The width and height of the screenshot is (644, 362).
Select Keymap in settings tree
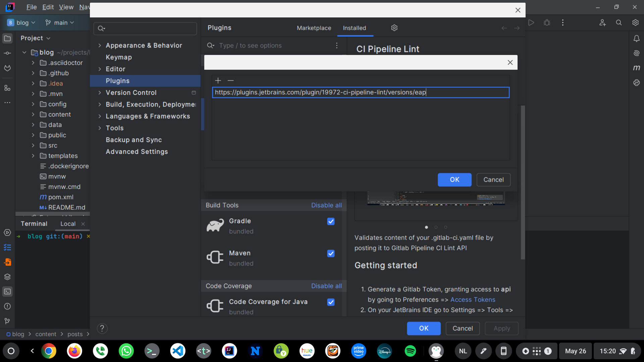tap(119, 57)
